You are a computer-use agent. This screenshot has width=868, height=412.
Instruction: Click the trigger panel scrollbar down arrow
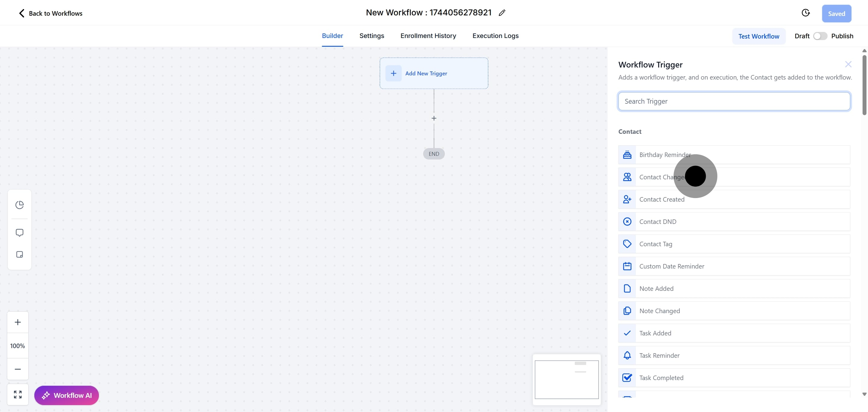coord(864,394)
